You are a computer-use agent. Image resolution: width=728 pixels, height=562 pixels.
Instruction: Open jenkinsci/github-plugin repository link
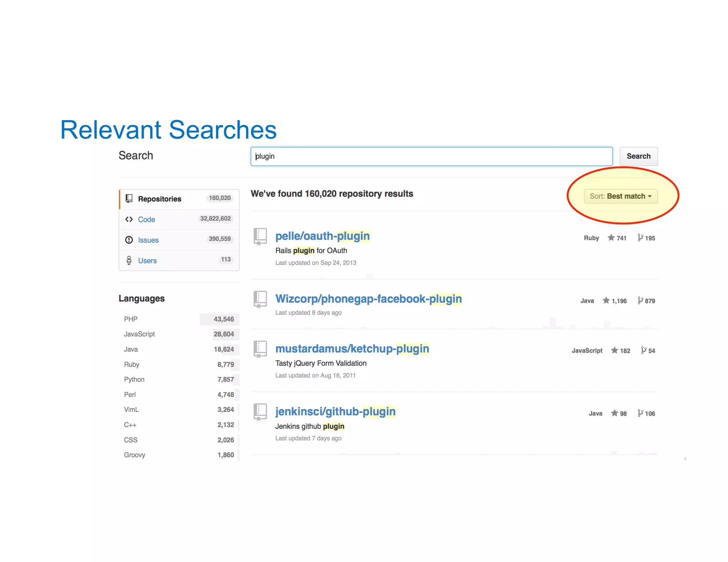click(335, 412)
